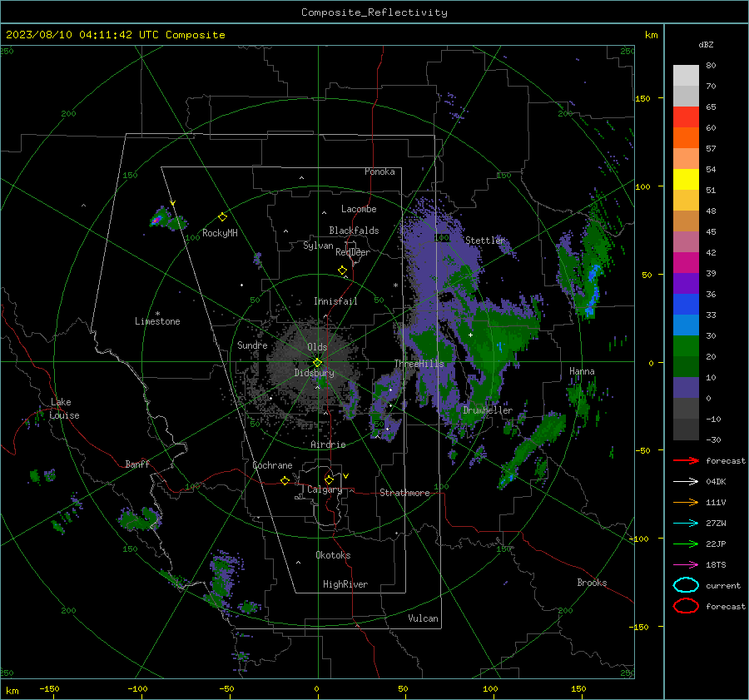Click the green 22JP arrow icon

(686, 544)
